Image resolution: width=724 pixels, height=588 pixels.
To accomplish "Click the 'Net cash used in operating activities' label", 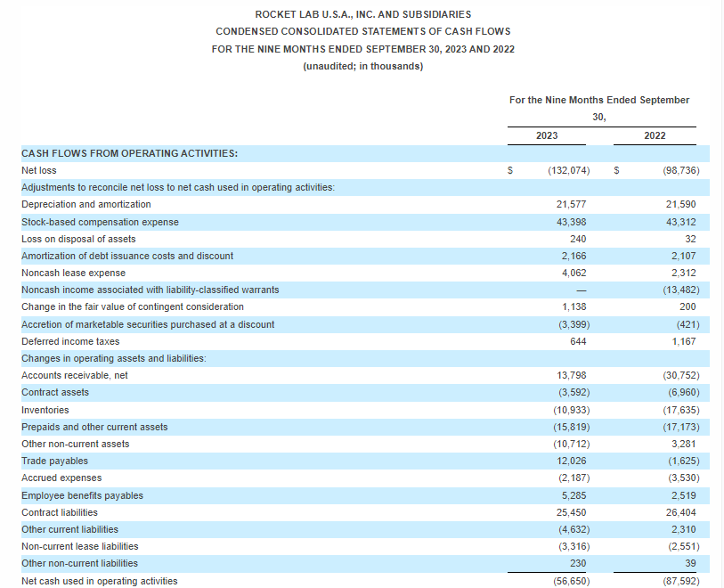I will [100, 581].
